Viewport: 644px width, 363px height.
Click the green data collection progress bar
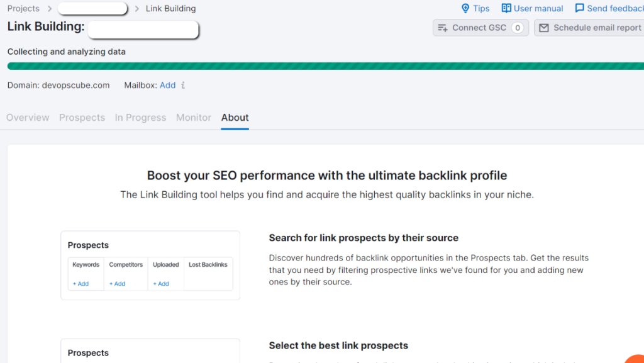322,65
